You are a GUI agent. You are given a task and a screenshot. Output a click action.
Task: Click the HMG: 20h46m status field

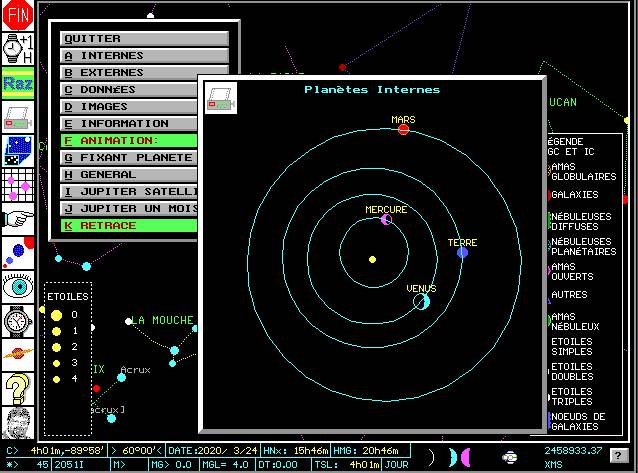pyautogui.click(x=370, y=451)
